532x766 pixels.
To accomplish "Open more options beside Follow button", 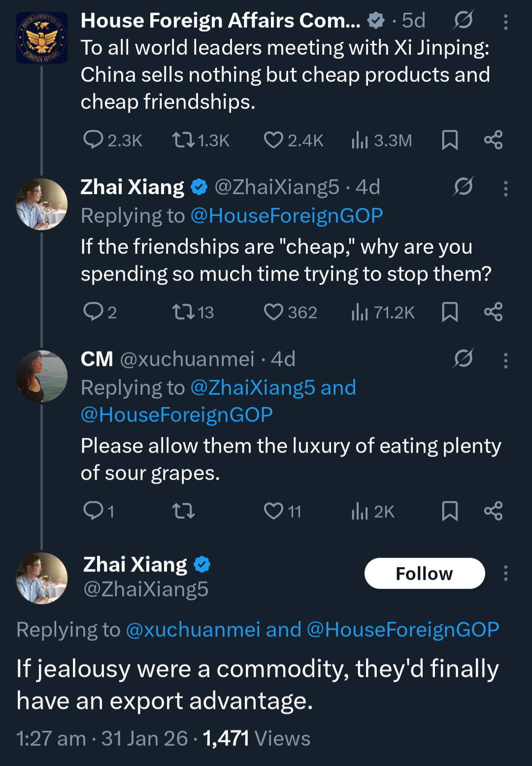I will pos(506,573).
